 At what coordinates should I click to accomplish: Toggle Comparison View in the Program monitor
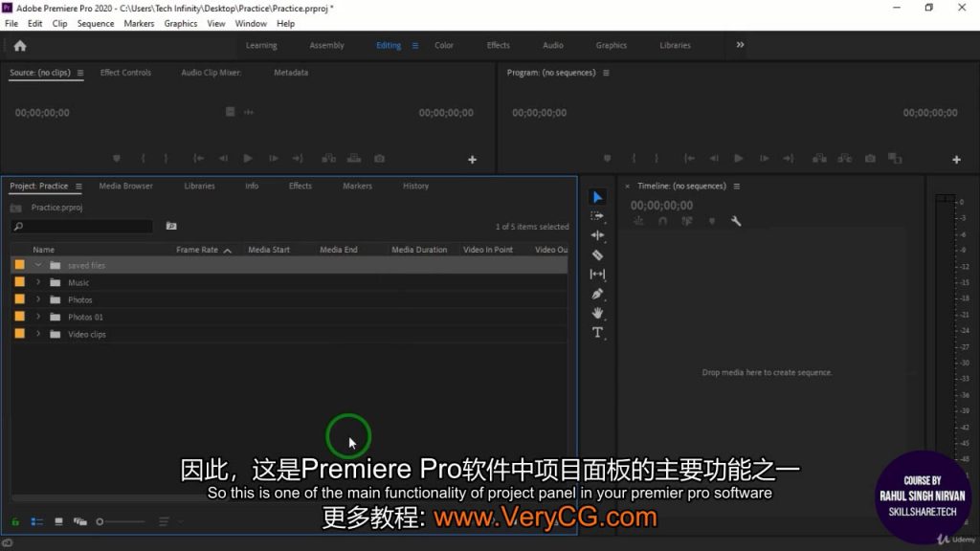895,159
